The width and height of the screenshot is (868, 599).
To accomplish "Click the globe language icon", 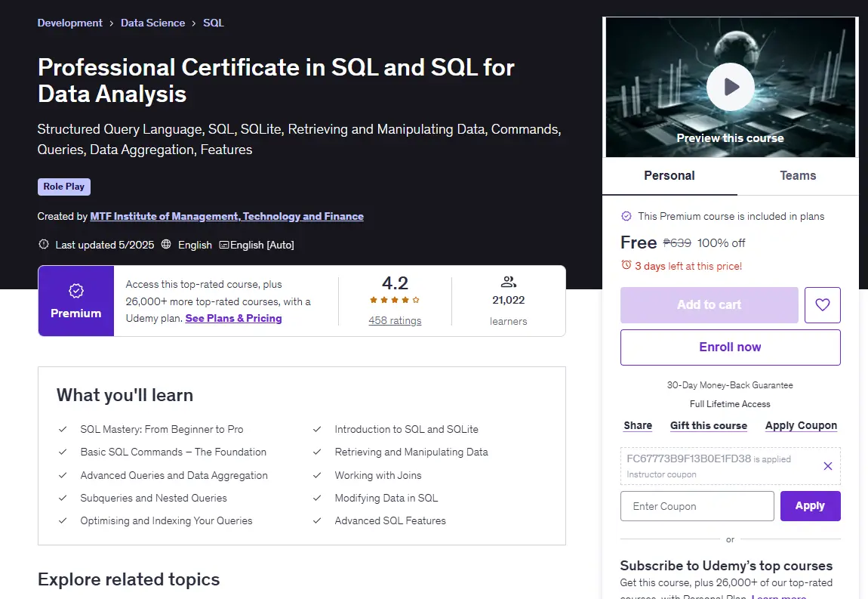I will (166, 245).
